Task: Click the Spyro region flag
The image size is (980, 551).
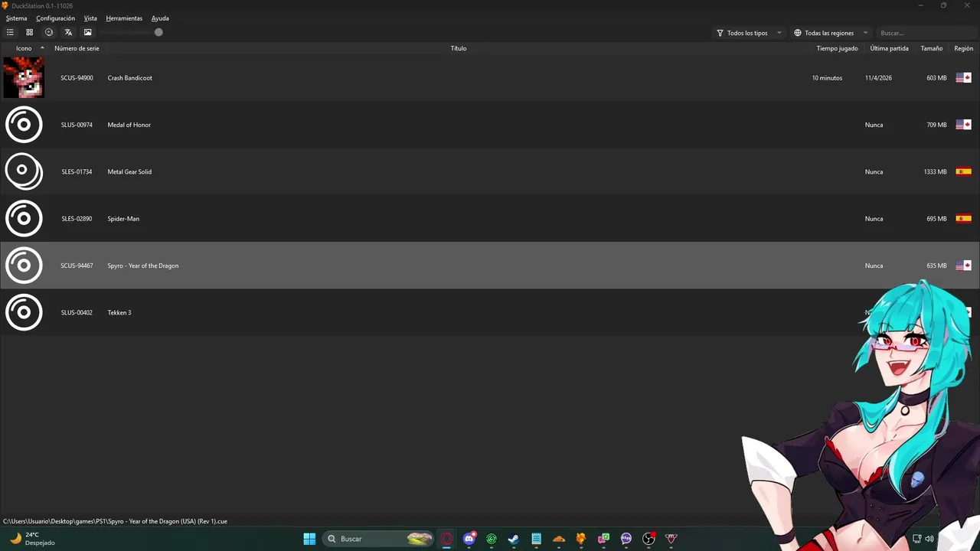Action: (x=963, y=266)
